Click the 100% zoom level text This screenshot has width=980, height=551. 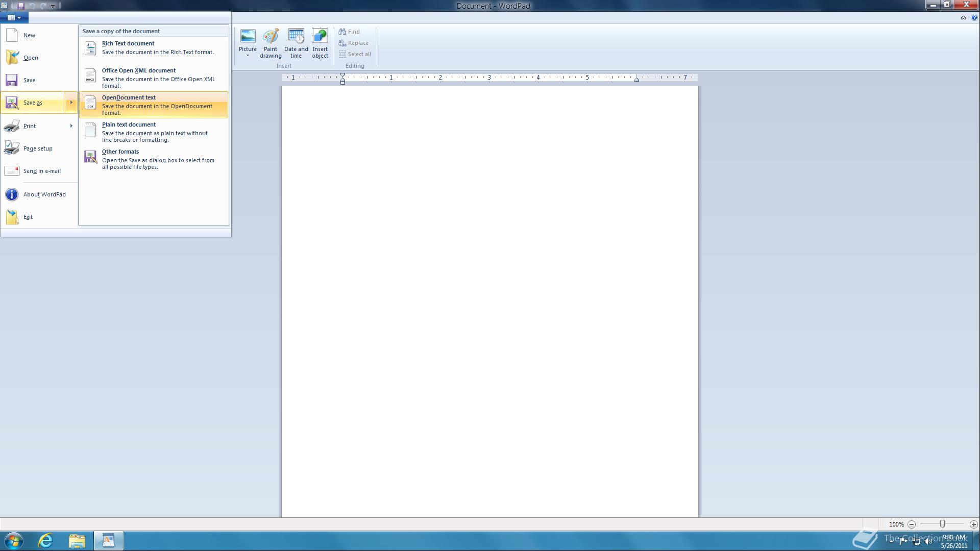(896, 524)
